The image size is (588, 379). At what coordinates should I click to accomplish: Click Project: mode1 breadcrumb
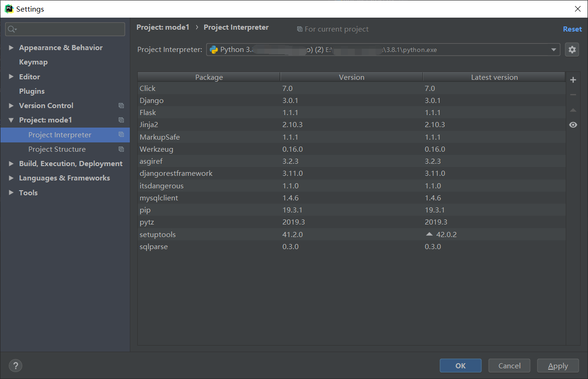coord(163,27)
